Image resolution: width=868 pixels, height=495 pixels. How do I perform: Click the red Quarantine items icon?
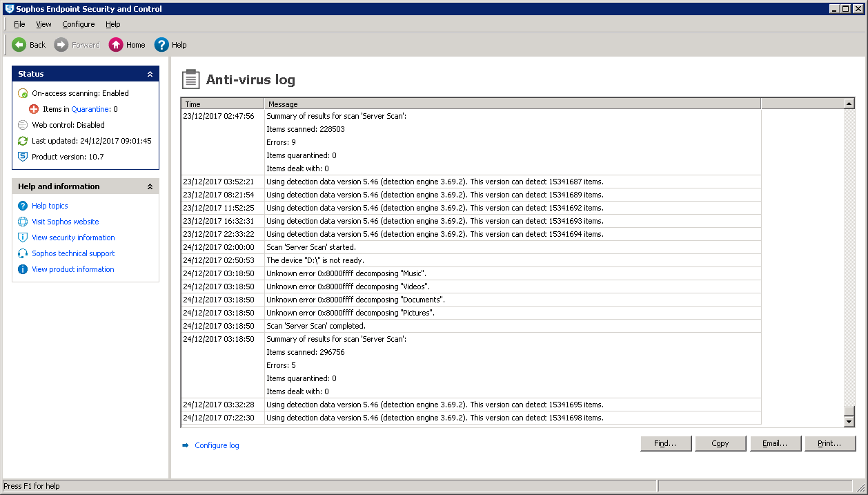tap(34, 109)
